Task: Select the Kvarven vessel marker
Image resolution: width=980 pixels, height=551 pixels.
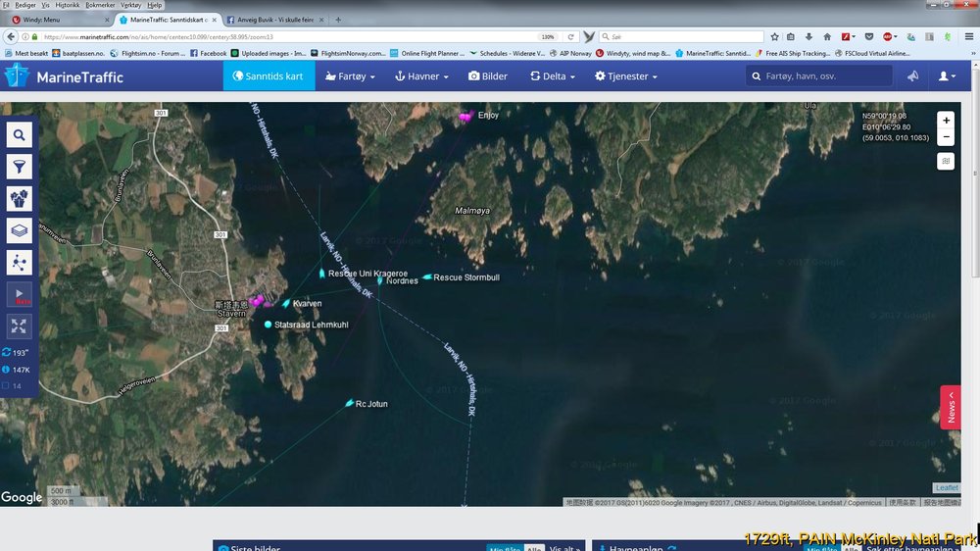Action: click(x=286, y=303)
